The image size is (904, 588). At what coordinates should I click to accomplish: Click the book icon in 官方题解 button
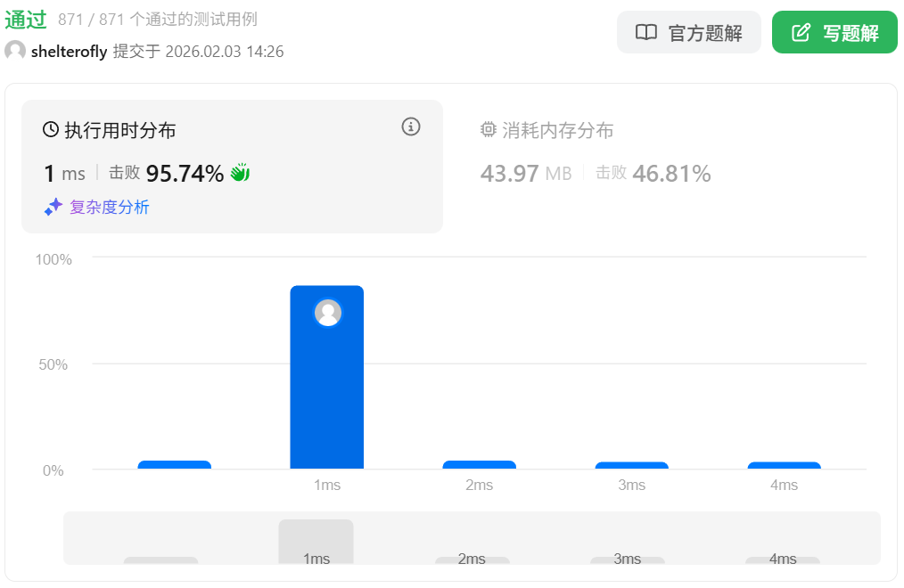[x=645, y=33]
